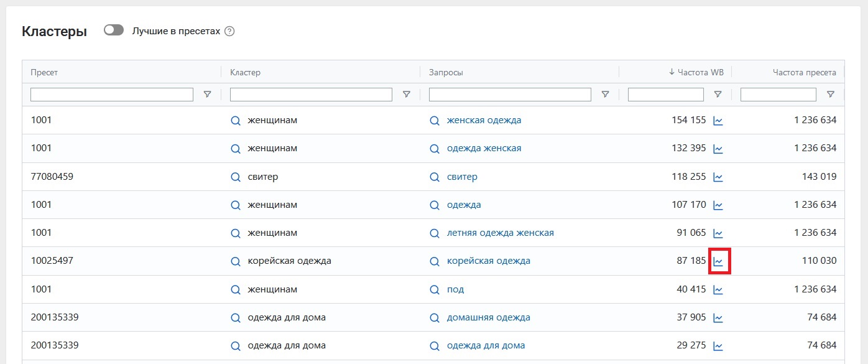Select the frequency value 37 905
The height and width of the screenshot is (364, 868).
tap(691, 317)
